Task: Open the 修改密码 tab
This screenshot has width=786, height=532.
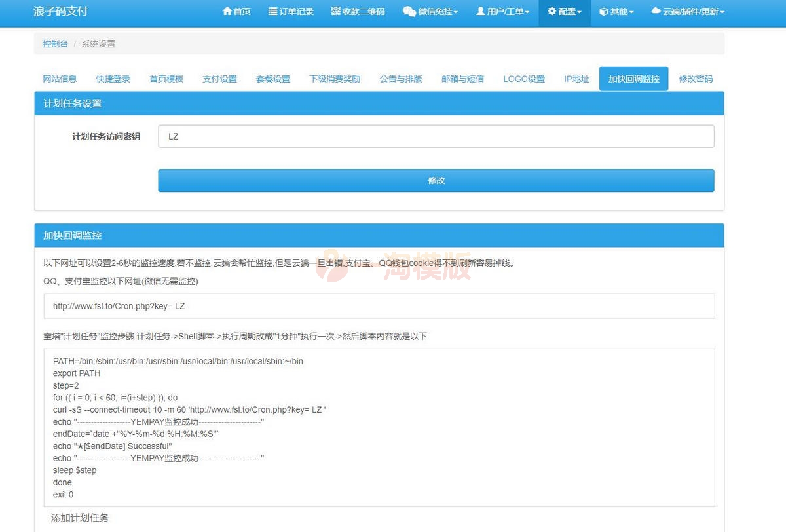Action: pos(696,78)
